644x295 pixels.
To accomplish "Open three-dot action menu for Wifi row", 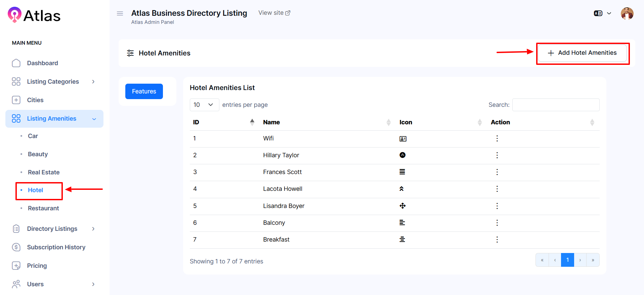I will [497, 138].
